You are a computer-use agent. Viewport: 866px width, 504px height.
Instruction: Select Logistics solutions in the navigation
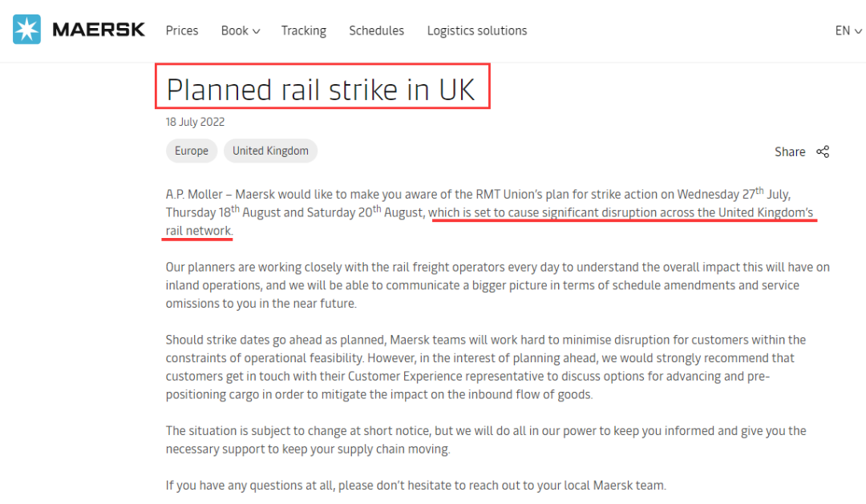(477, 30)
